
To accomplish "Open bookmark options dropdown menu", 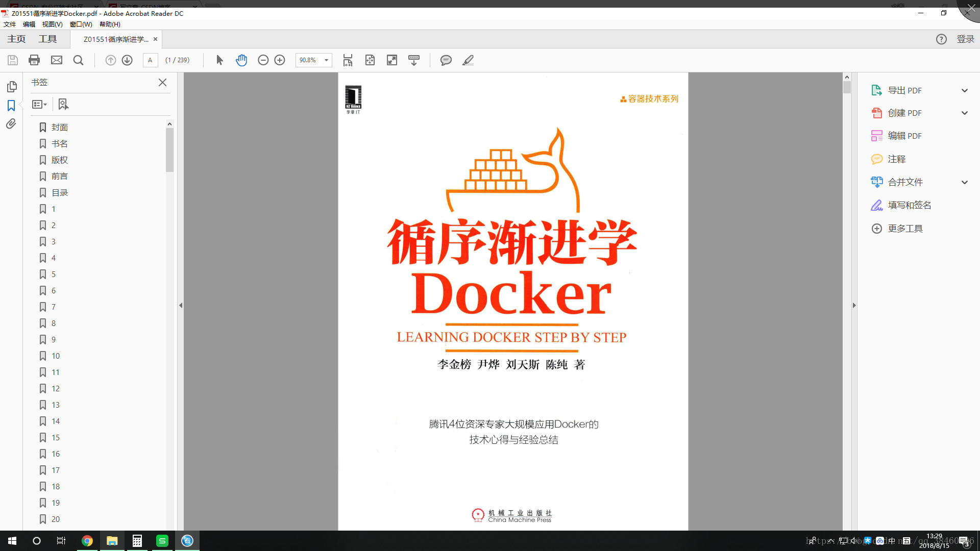I will 39,104.
